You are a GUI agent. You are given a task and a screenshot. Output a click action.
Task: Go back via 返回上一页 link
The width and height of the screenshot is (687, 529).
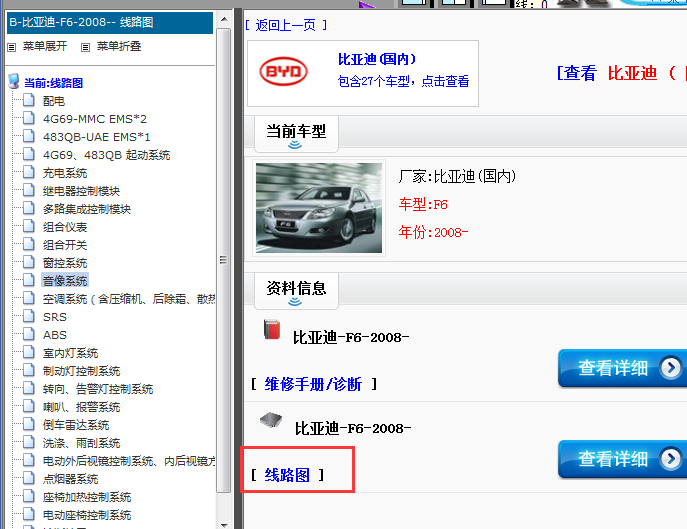coord(286,25)
